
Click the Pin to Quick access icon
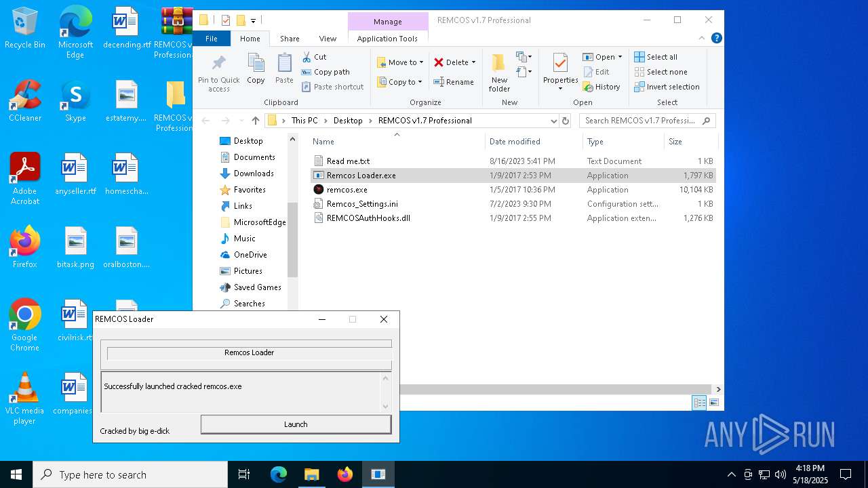coord(218,73)
